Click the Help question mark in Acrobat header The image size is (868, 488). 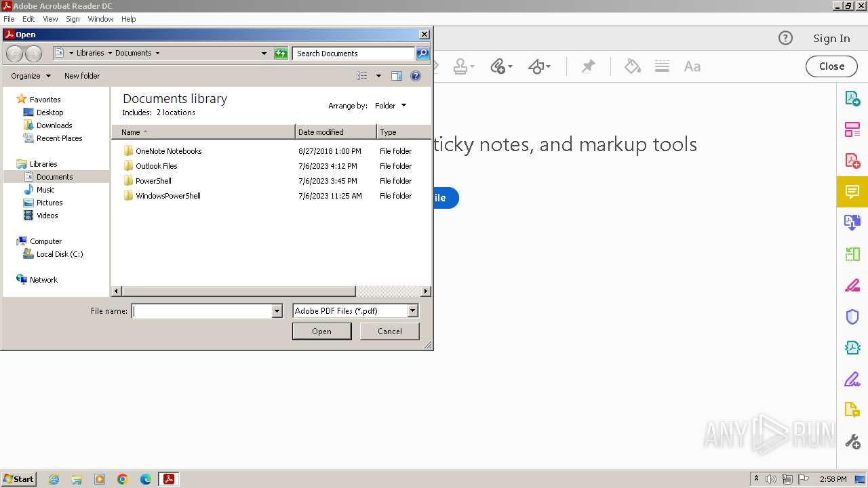point(785,38)
